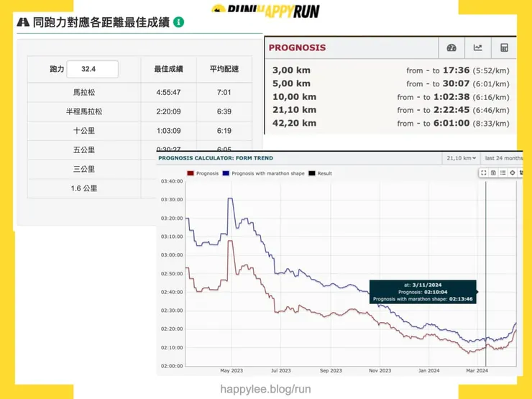
Task: Open the calculator icon in Prognosis panel
Action: point(504,48)
